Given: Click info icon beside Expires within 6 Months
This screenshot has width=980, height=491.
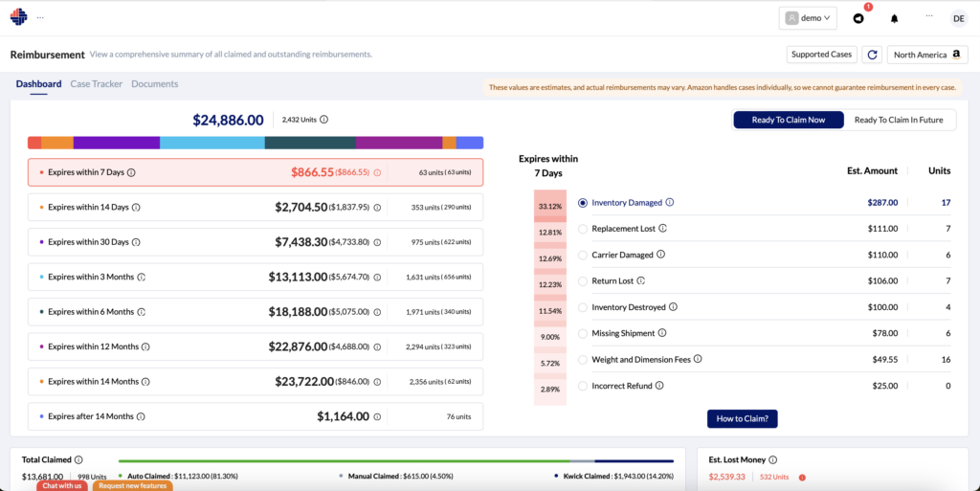Looking at the screenshot, I should pos(142,312).
